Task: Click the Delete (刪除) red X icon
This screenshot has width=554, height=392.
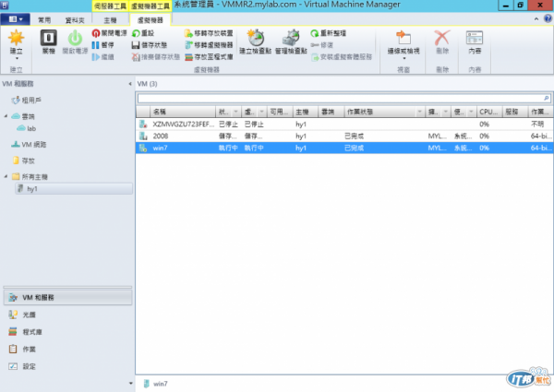Action: (442, 38)
